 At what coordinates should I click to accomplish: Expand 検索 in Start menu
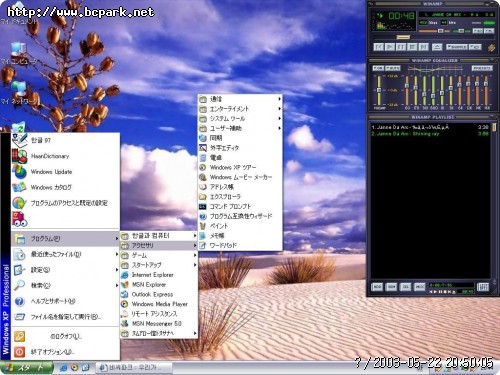(65, 286)
